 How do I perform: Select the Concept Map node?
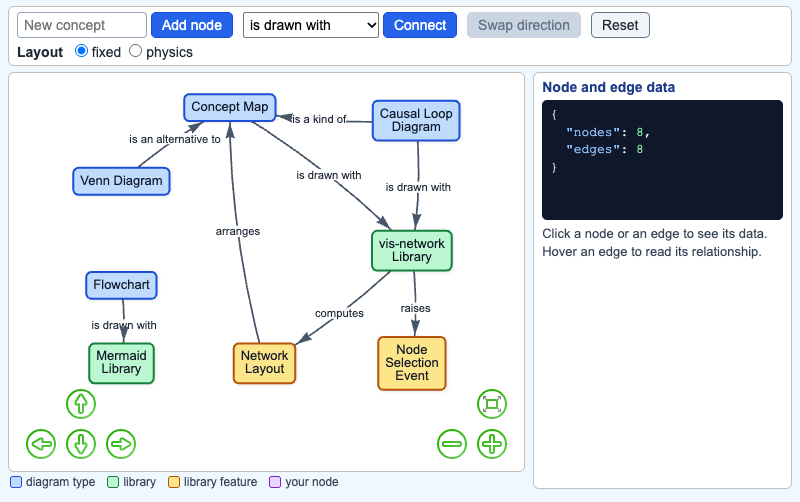(230, 107)
